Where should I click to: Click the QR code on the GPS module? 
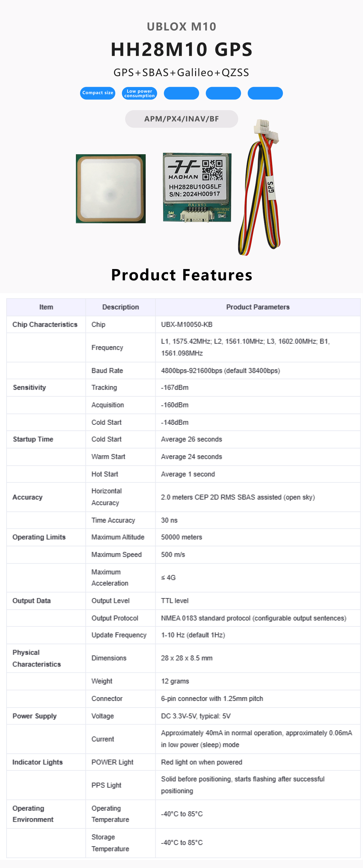pyautogui.click(x=212, y=170)
